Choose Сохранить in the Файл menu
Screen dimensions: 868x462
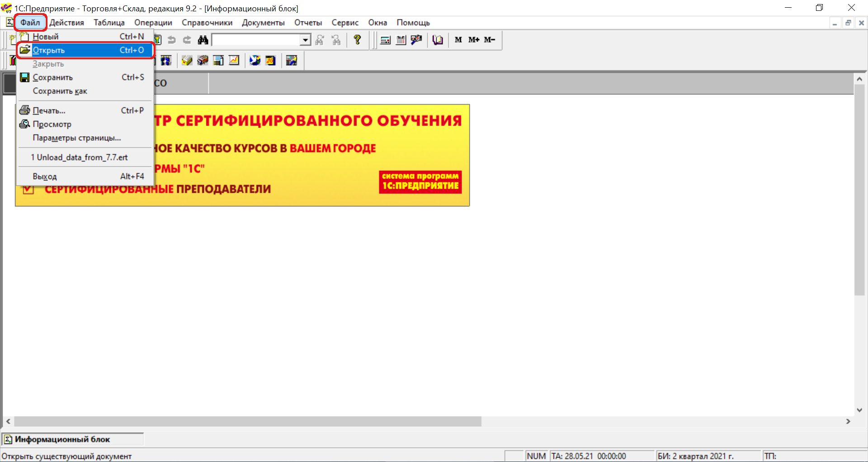click(x=85, y=77)
